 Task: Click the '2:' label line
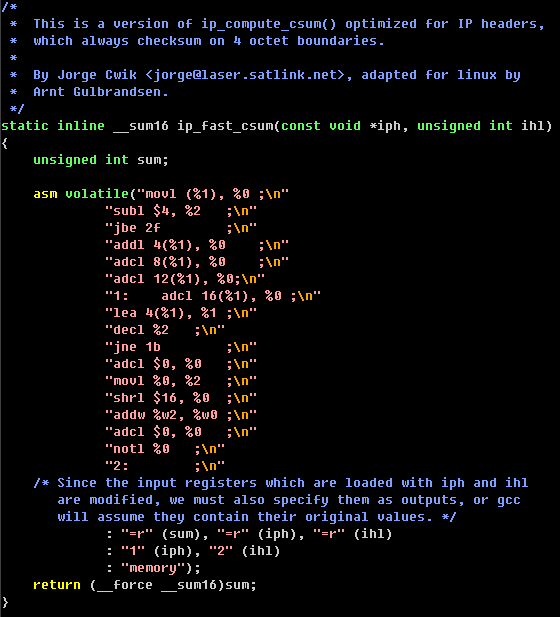coord(164,466)
